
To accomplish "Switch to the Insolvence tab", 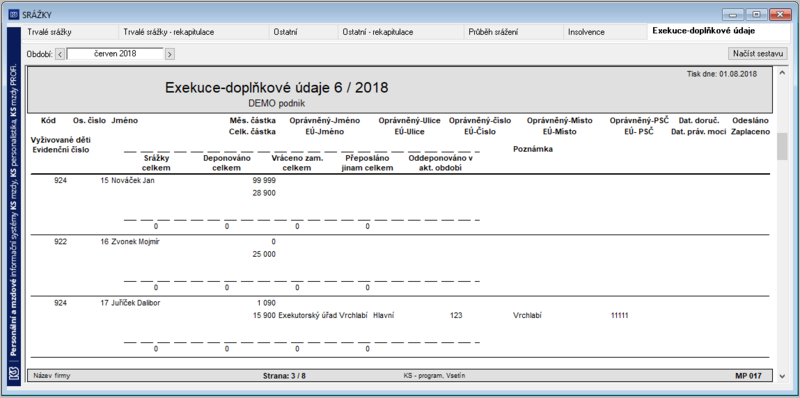I will point(605,32).
